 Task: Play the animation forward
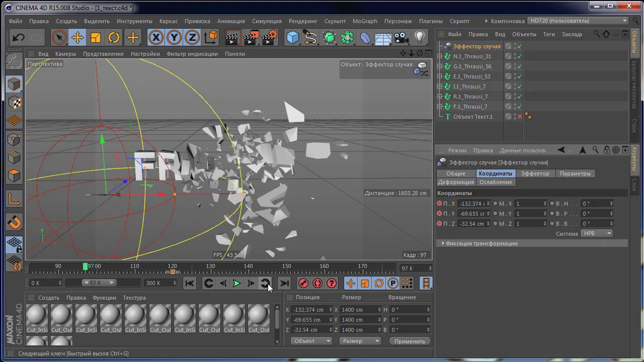[236, 284]
